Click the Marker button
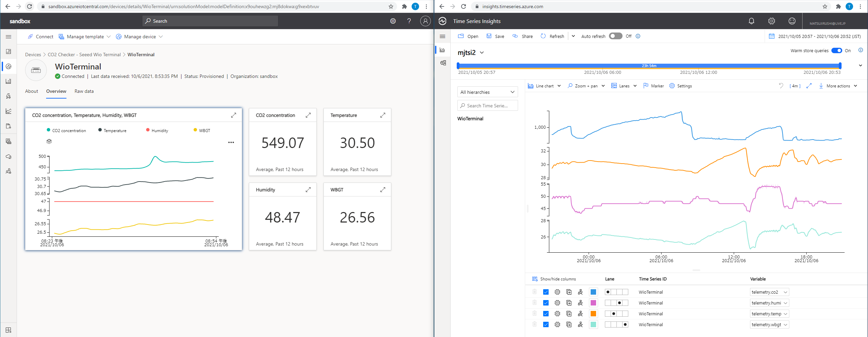868x337 pixels. [x=653, y=86]
